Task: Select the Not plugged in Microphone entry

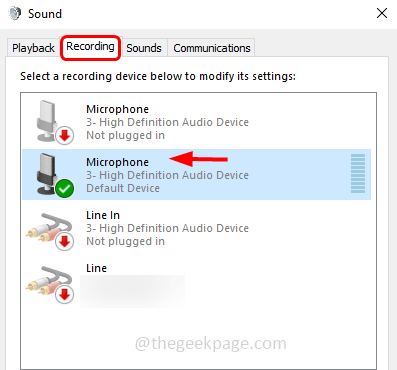Action: [x=197, y=122]
